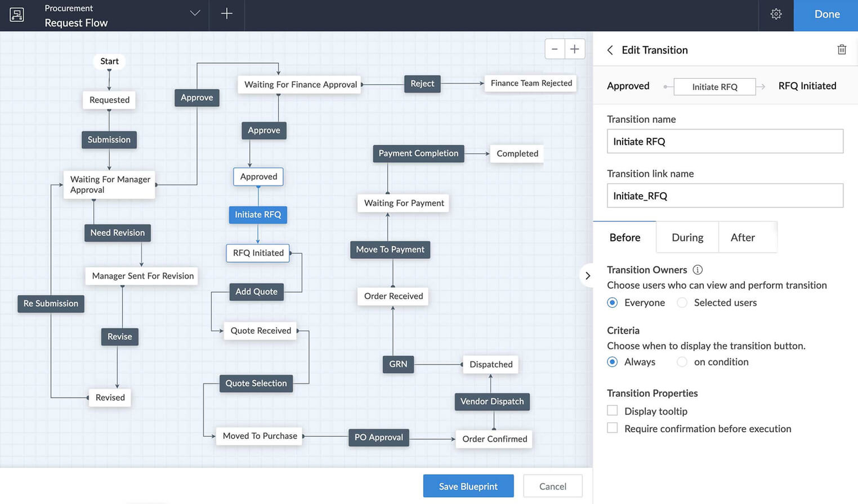Check Require confirmation before execution
858x504 pixels.
tap(612, 428)
